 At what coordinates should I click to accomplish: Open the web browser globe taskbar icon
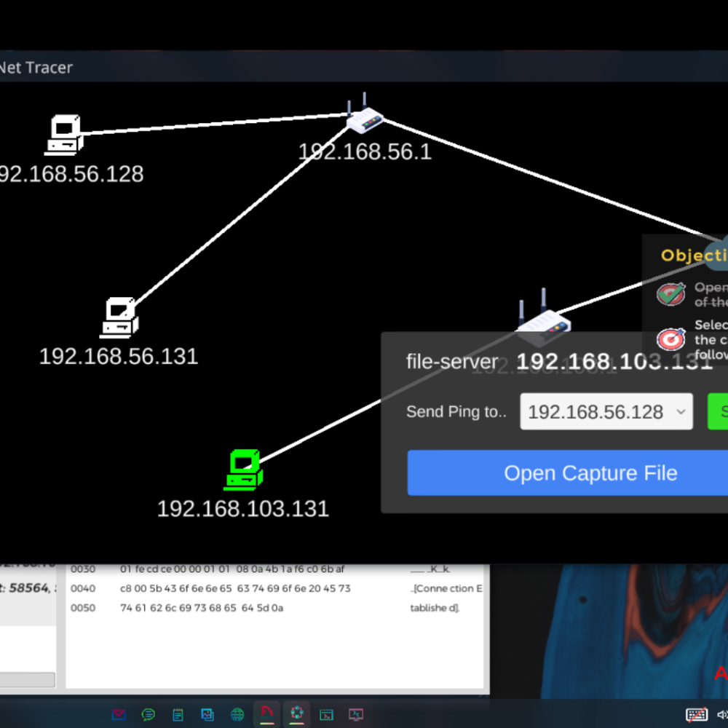point(237,714)
